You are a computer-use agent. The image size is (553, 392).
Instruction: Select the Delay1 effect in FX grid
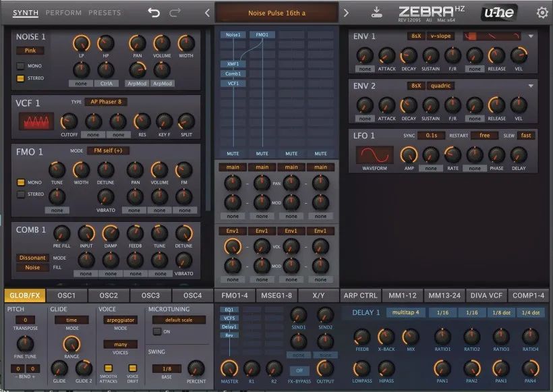229,327
